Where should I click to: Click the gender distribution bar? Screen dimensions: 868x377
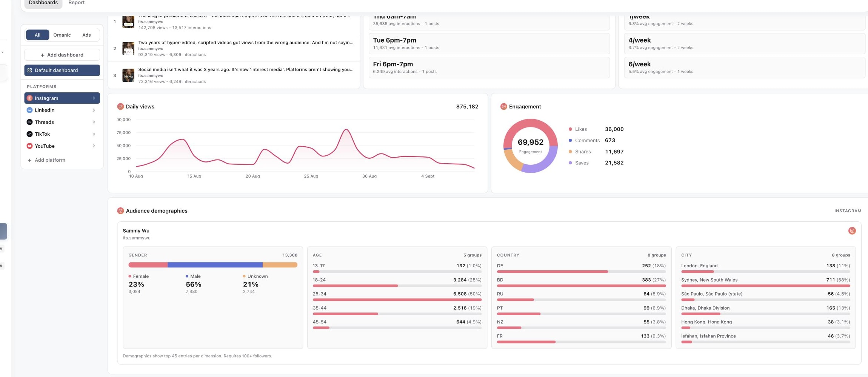213,265
